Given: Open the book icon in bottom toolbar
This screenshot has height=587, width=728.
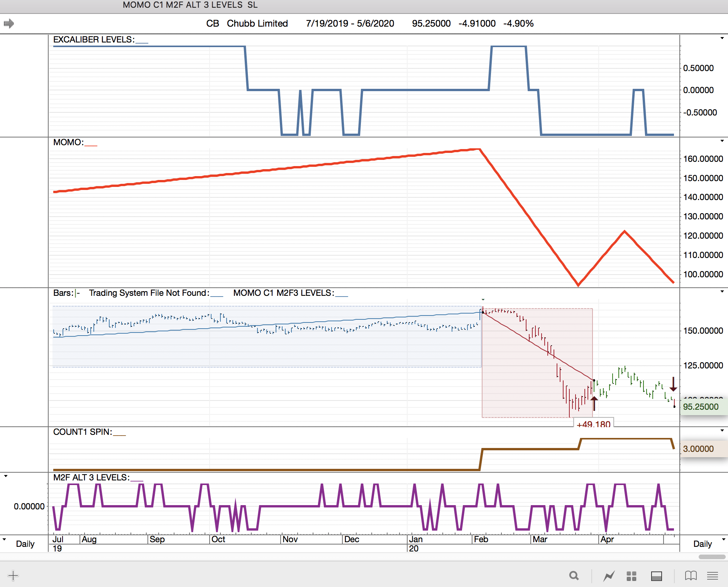Looking at the screenshot, I should pos(691,576).
